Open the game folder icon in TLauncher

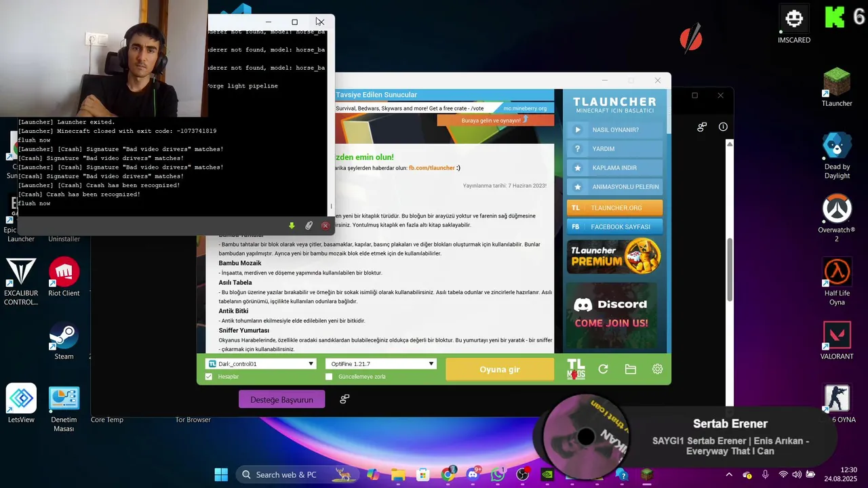tap(631, 369)
